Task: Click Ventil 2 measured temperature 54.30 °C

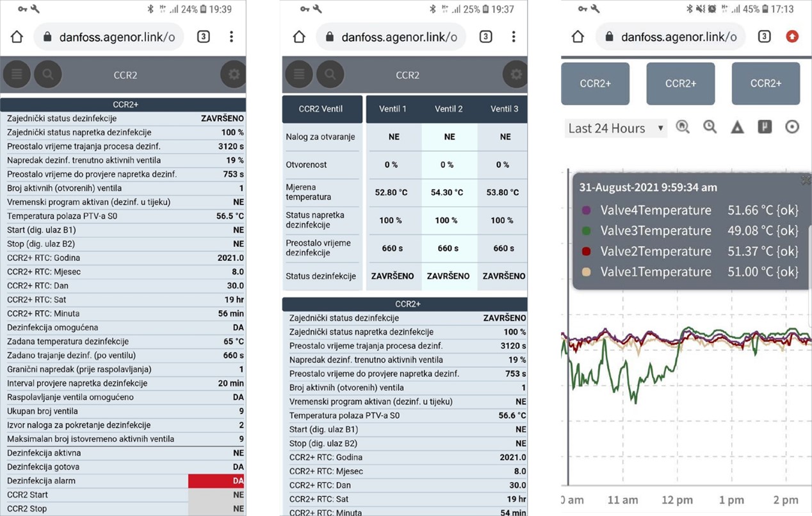Action: point(448,192)
